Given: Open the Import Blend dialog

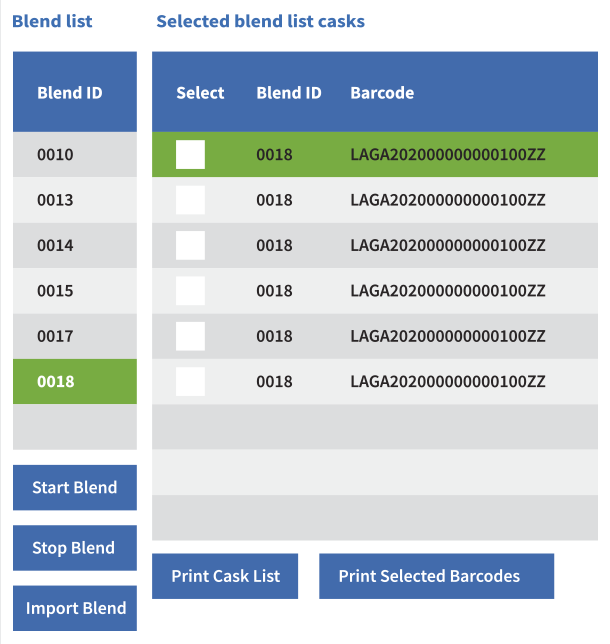Looking at the screenshot, I should click(75, 608).
